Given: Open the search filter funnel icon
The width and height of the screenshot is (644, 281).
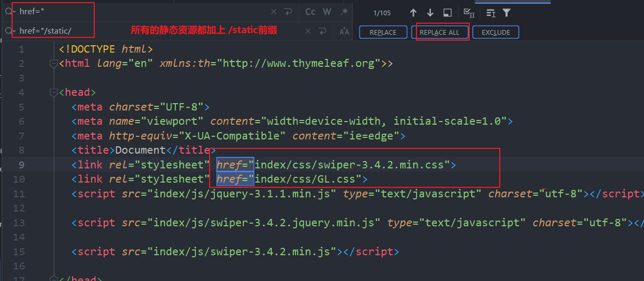Looking at the screenshot, I should point(507,13).
